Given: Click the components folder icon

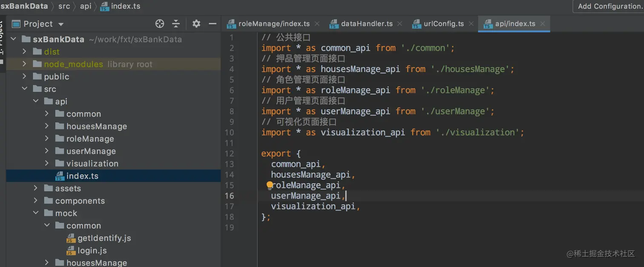Looking at the screenshot, I should click(48, 201).
